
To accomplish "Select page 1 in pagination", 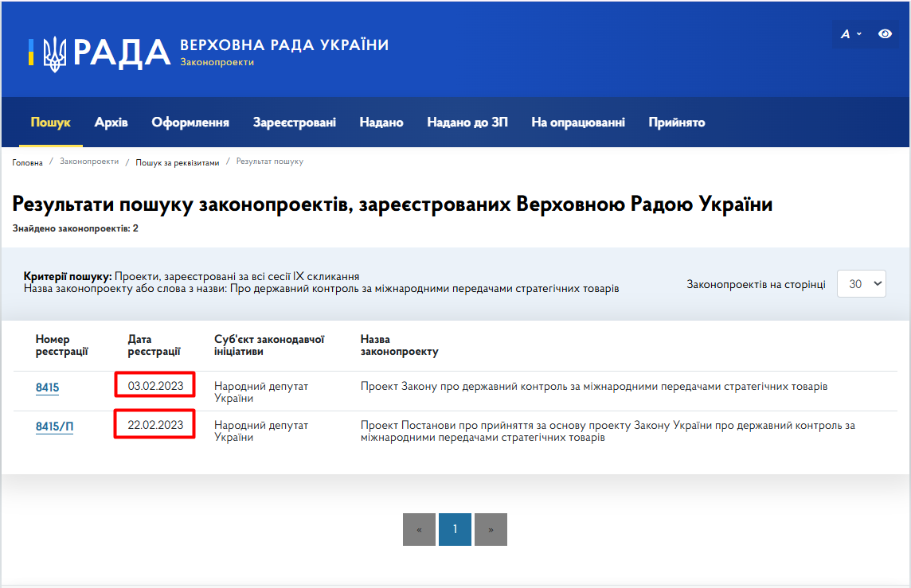I will [455, 529].
